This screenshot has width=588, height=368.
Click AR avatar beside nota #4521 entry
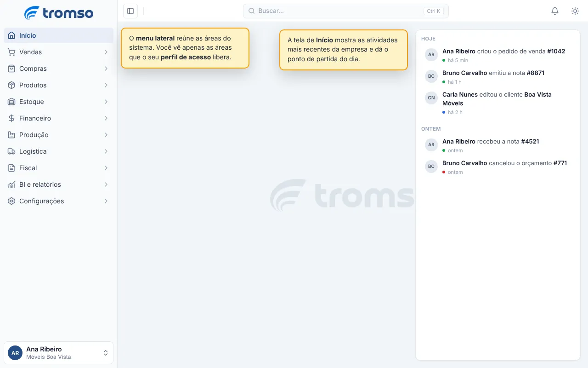tap(431, 144)
